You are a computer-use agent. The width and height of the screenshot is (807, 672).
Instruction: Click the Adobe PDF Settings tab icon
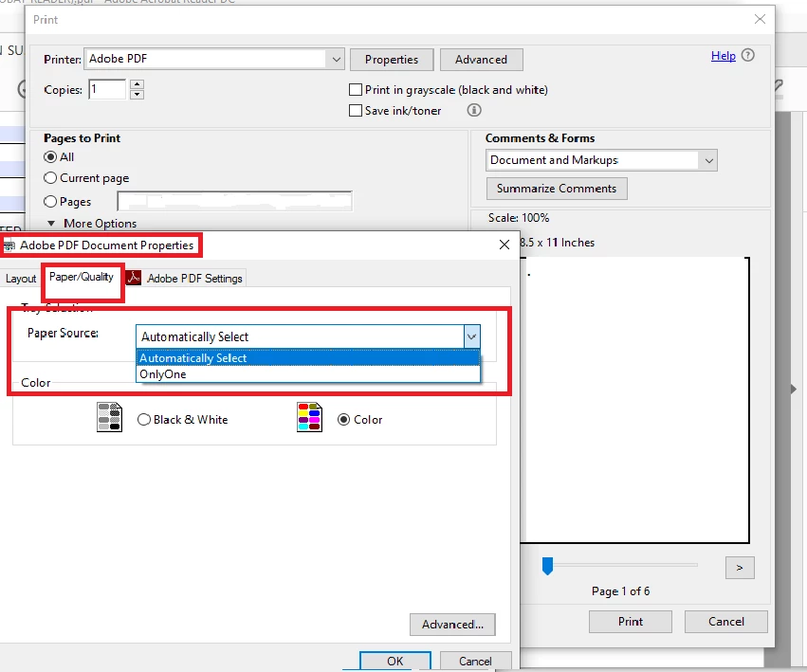click(x=134, y=278)
